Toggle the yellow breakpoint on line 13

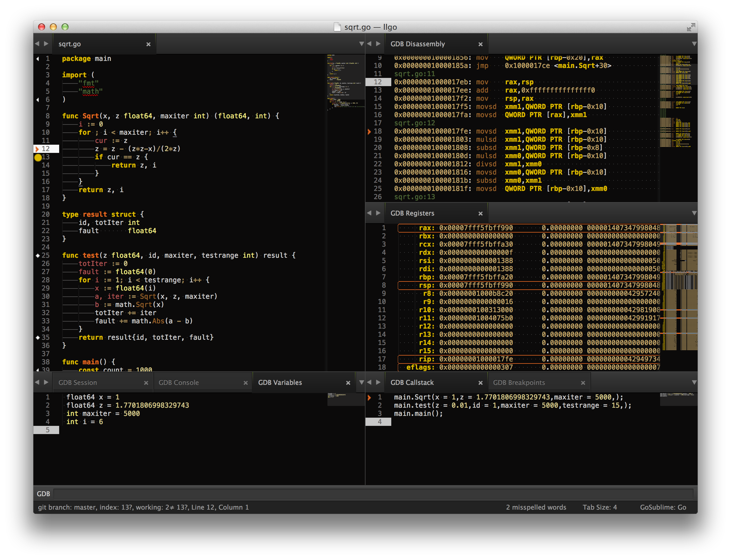pyautogui.click(x=38, y=157)
